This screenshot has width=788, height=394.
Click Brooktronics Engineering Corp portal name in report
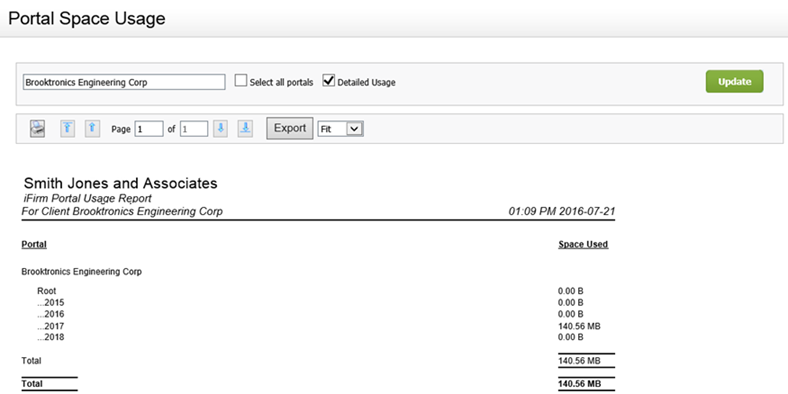(x=81, y=272)
